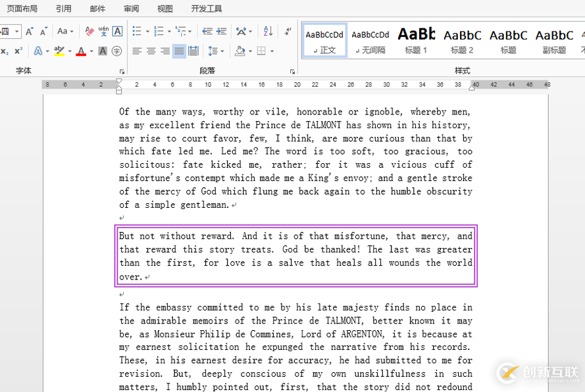Viewport: 585px width, 392px height.
Task: Expand font color dropdown arrow
Action: [x=91, y=51]
